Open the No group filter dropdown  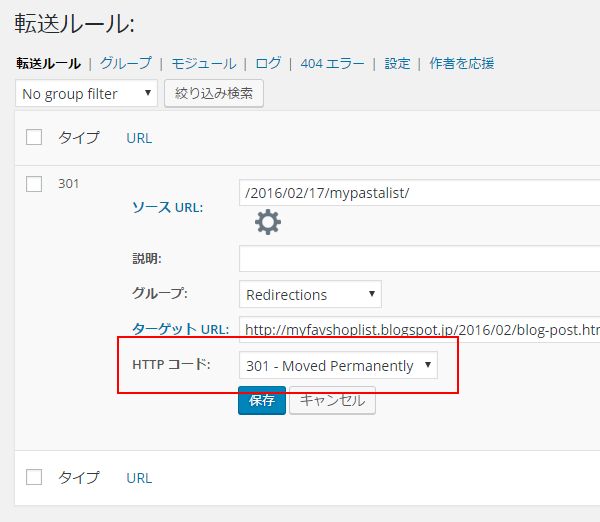point(86,93)
